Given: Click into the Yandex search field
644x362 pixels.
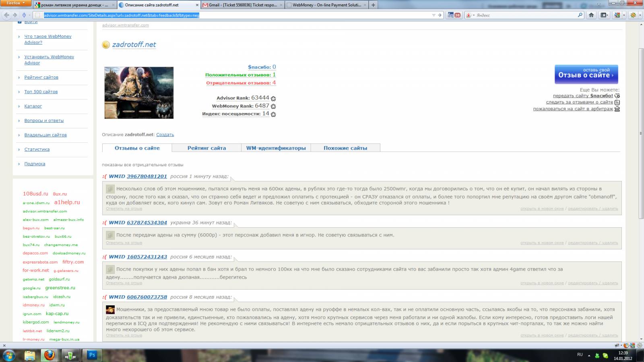Looking at the screenshot, I should 525,15.
